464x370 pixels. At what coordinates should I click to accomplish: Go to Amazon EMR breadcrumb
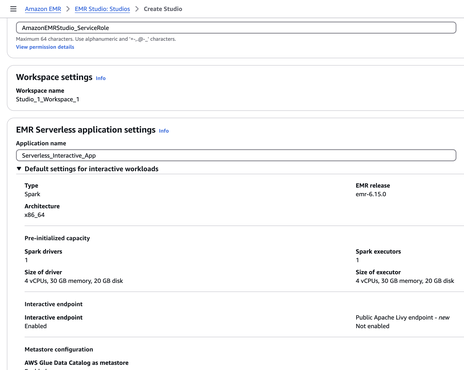43,9
